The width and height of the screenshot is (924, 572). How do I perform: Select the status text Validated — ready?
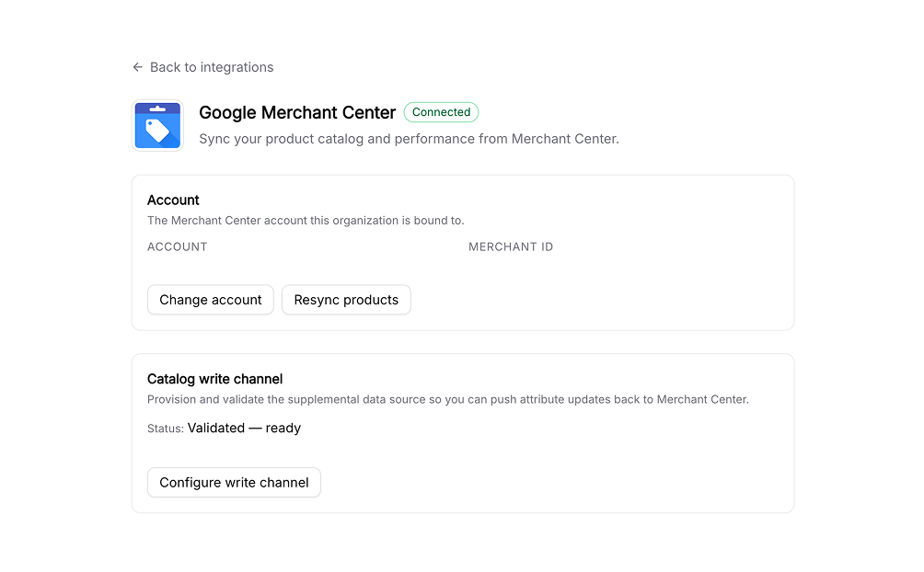(244, 429)
